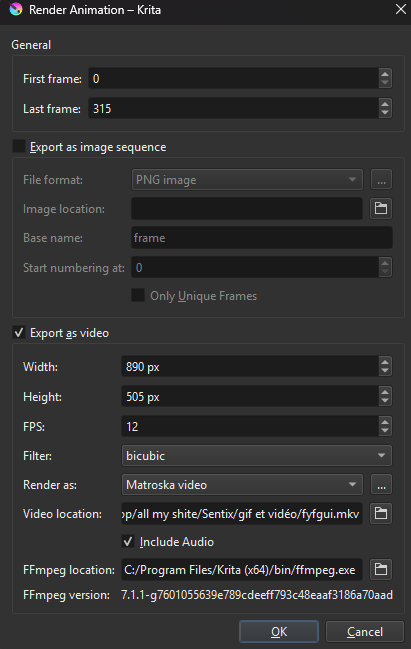Increase Width value with up arrow

(x=385, y=362)
